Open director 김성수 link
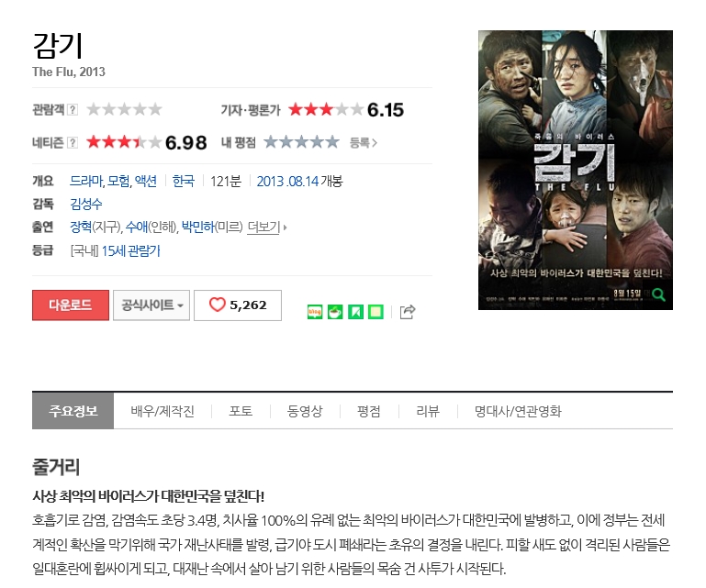 [86, 204]
